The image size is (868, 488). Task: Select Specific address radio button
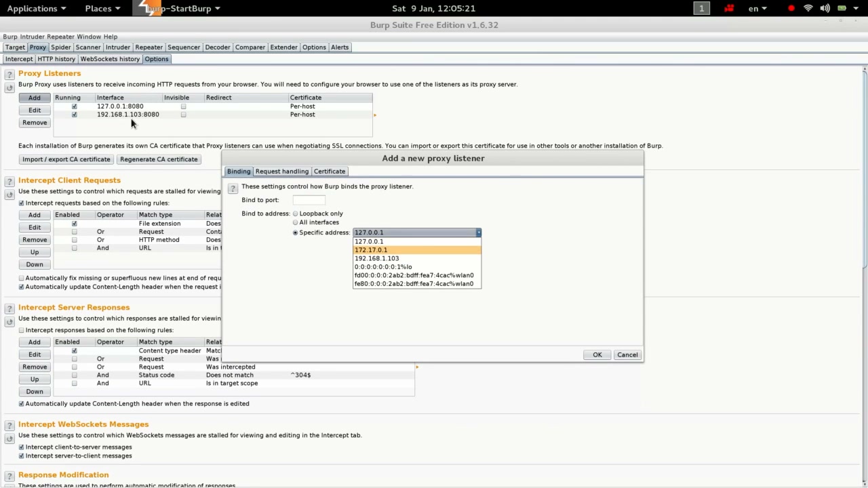(x=295, y=232)
